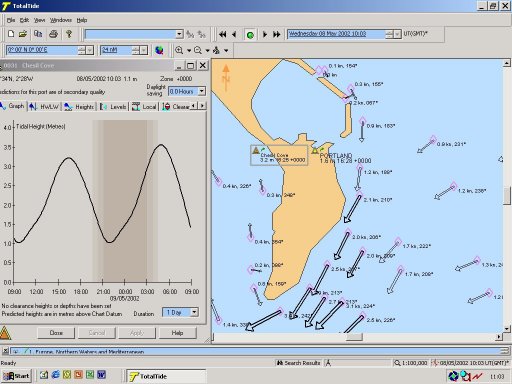
Task: Open file with the folder icon
Action: click(x=23, y=34)
